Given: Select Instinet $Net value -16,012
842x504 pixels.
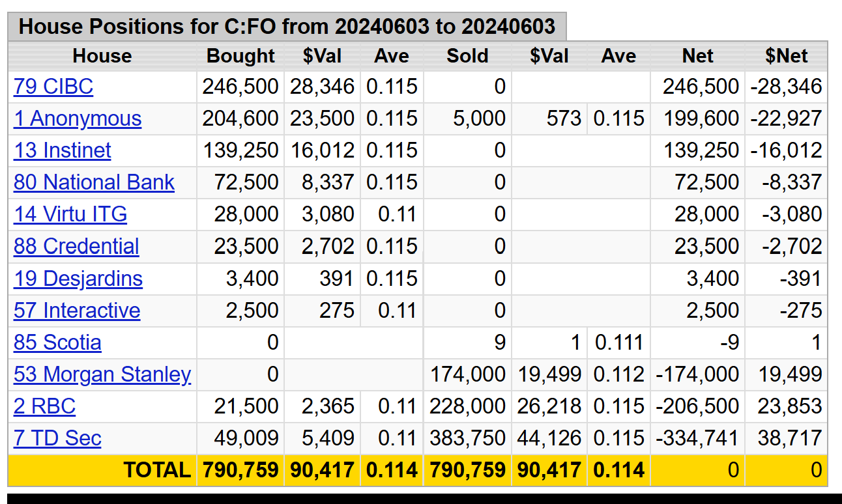Looking at the screenshot, I should click(x=787, y=150).
